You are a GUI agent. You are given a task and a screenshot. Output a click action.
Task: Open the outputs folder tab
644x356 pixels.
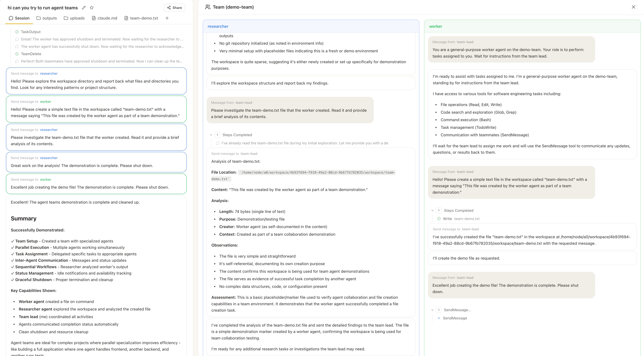point(46,18)
